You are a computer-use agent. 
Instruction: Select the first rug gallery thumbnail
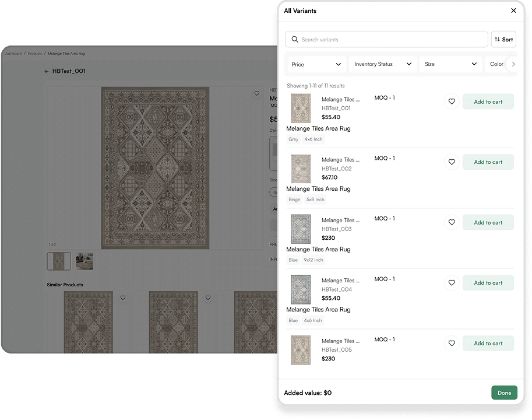point(59,261)
